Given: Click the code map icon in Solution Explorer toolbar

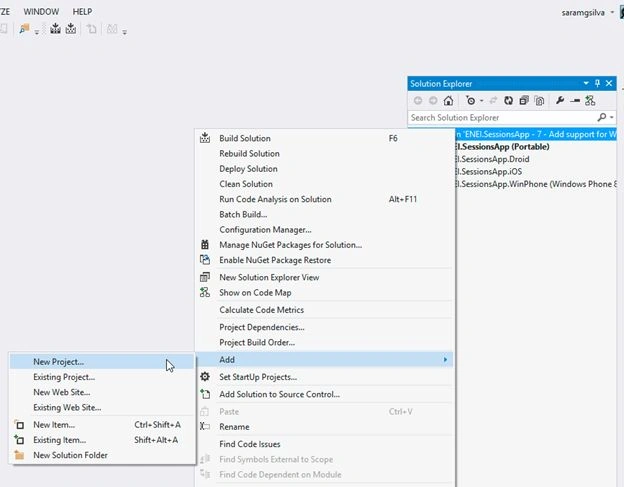Looking at the screenshot, I should (x=590, y=101).
